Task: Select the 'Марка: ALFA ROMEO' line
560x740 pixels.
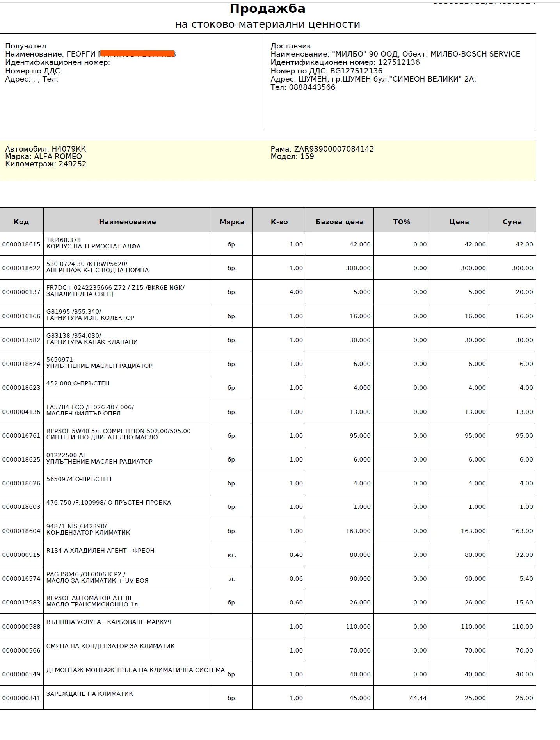Action: click(x=43, y=157)
